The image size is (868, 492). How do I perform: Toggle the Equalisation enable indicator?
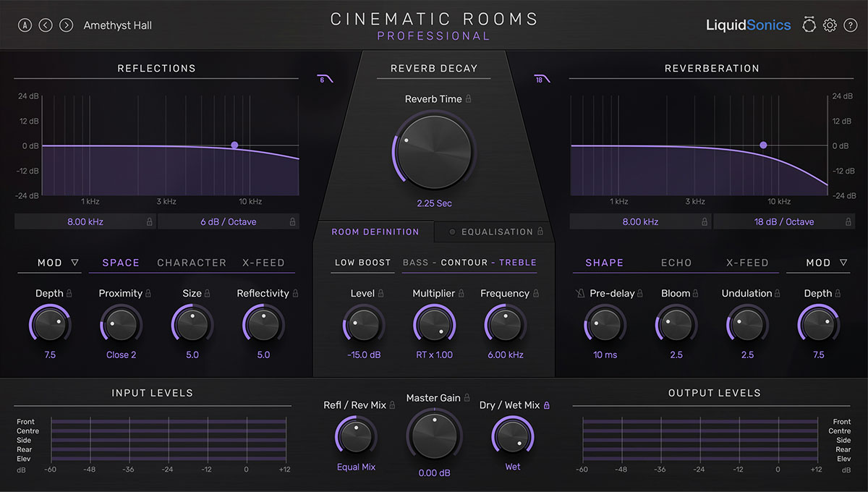[453, 232]
